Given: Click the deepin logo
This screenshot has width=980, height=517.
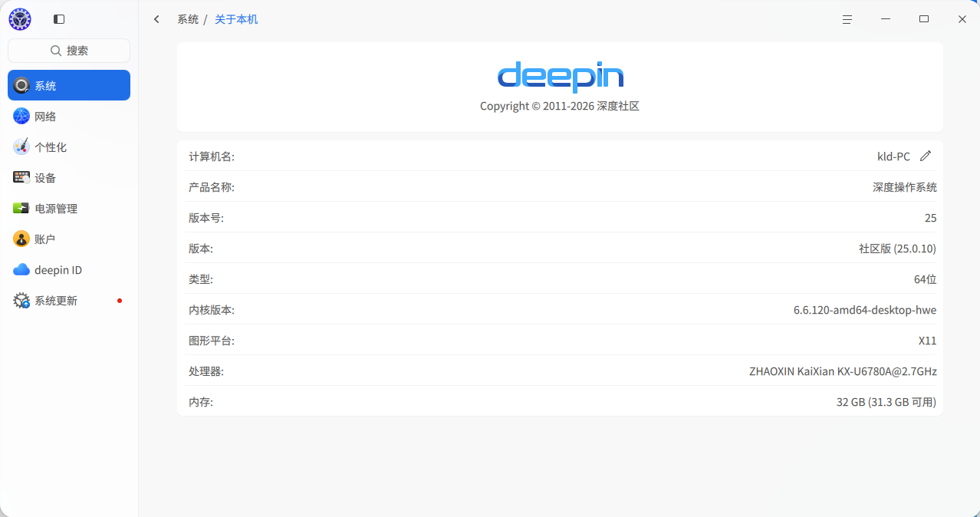Looking at the screenshot, I should click(x=560, y=77).
